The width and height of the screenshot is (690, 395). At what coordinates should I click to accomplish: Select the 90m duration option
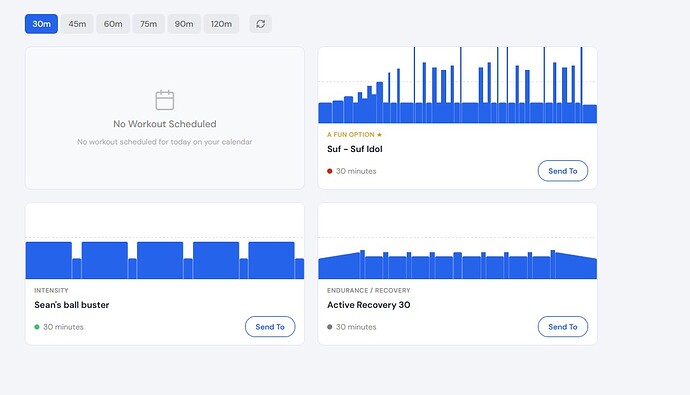coord(184,24)
